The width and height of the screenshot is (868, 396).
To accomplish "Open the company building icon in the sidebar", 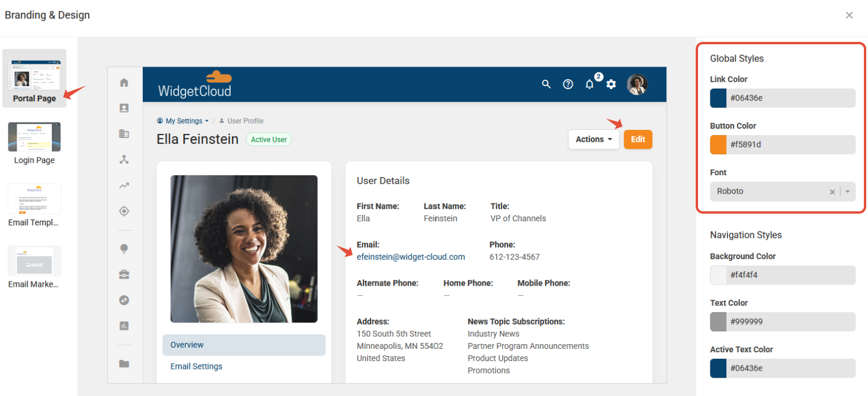I will click(x=124, y=134).
